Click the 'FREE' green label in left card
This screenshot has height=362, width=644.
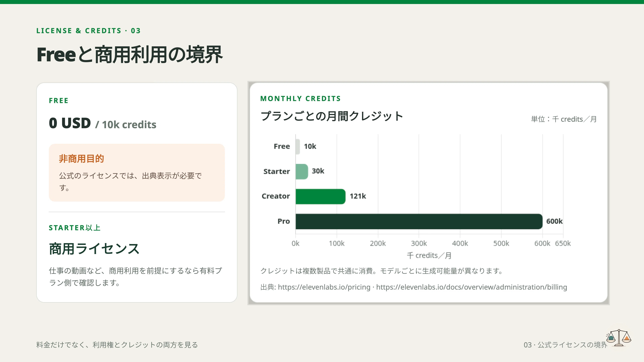click(x=59, y=101)
